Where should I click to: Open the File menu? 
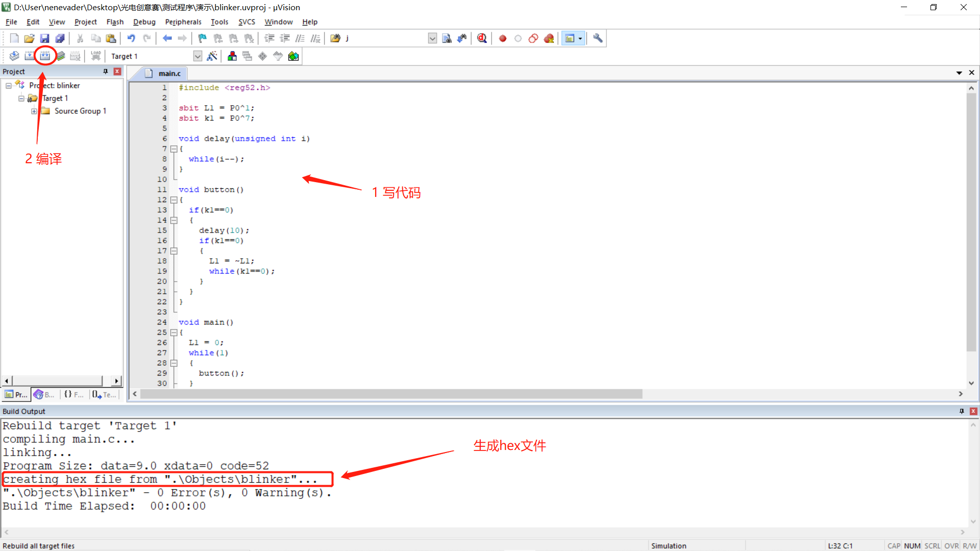11,22
